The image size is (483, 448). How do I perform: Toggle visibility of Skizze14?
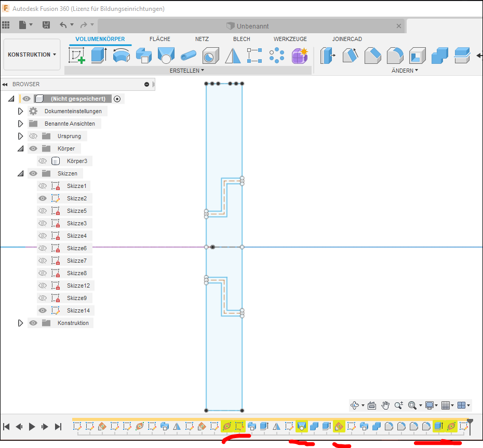click(42, 310)
